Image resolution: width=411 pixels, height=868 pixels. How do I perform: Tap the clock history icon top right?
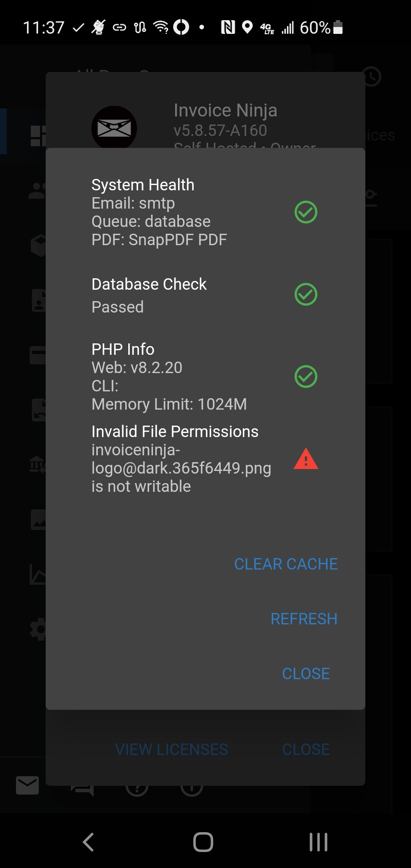[371, 76]
